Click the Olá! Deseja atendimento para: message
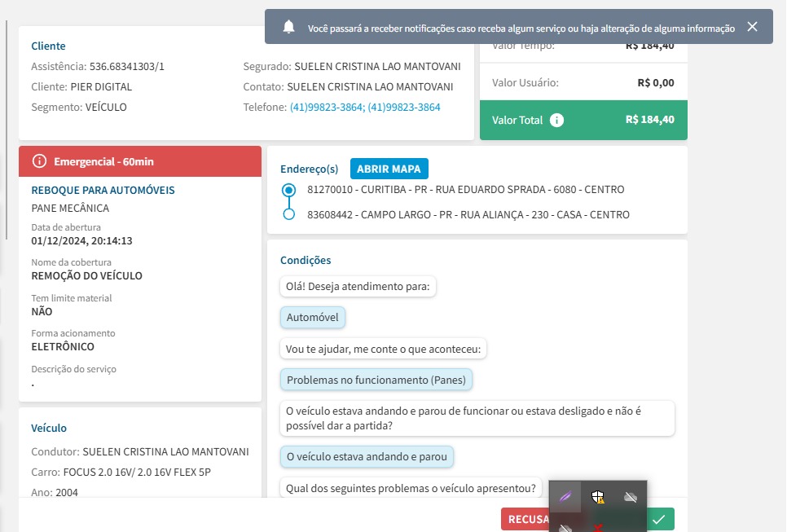787x532 pixels. point(358,287)
